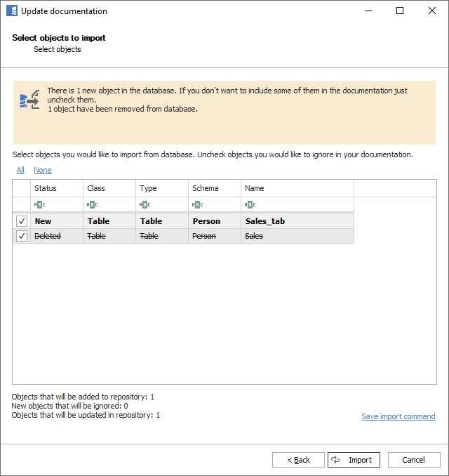
Task: Click the Name column filter icon
Action: [250, 204]
